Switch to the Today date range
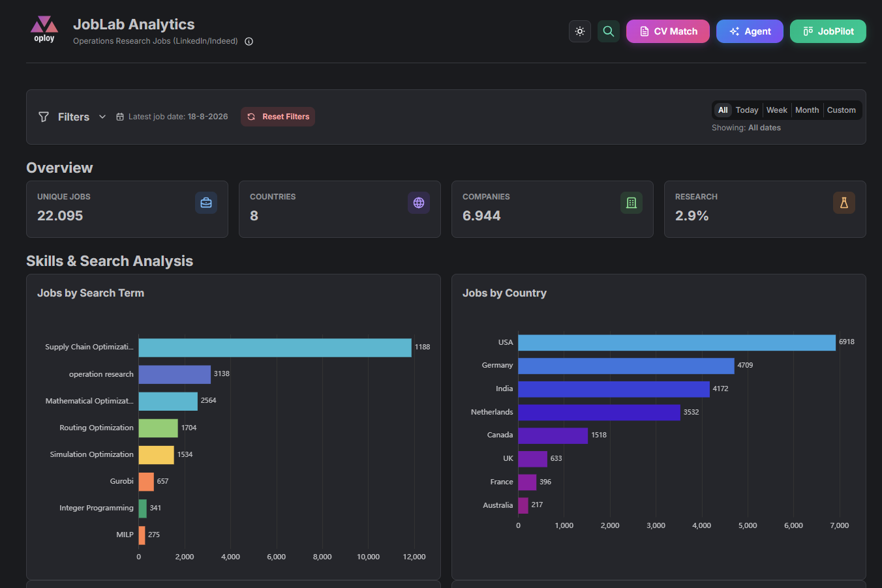This screenshot has width=882, height=588. coord(747,110)
